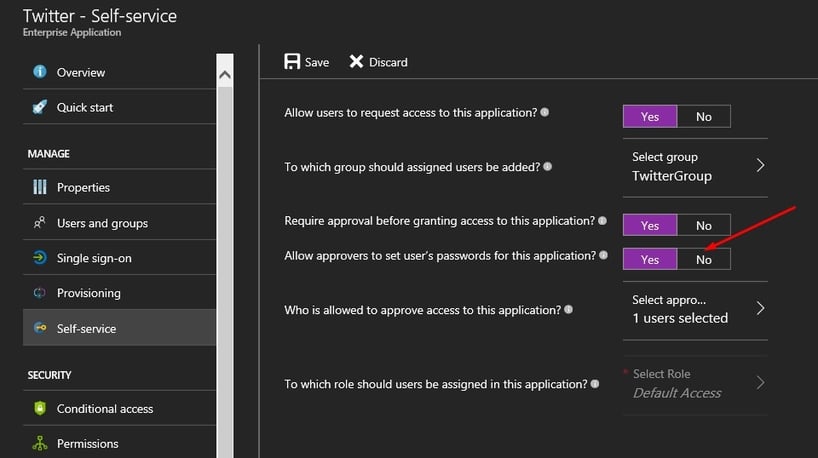Click the Single sign-on icon

pyautogui.click(x=40, y=258)
